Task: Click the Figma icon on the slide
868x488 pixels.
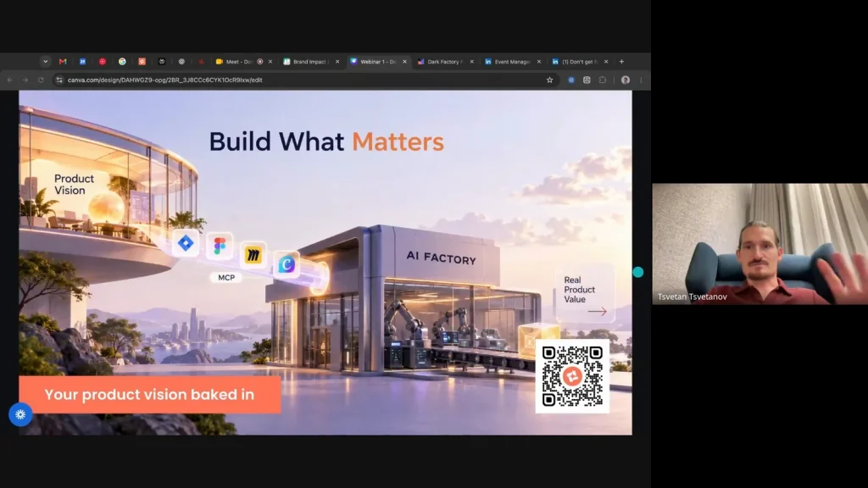Action: 220,246
